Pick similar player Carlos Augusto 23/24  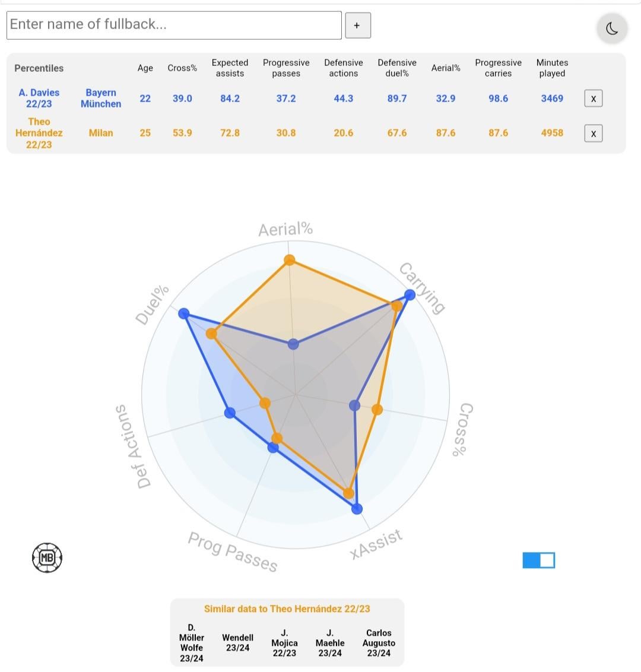coord(379,643)
